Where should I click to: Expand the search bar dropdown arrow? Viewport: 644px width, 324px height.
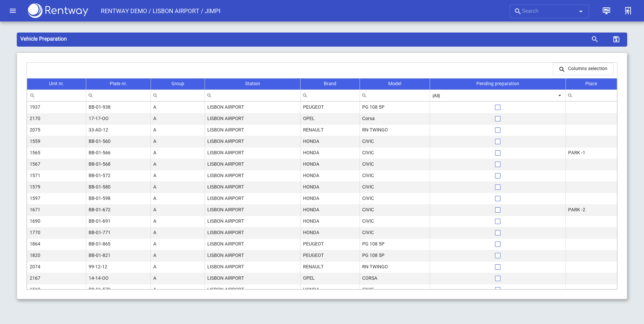[x=581, y=11]
